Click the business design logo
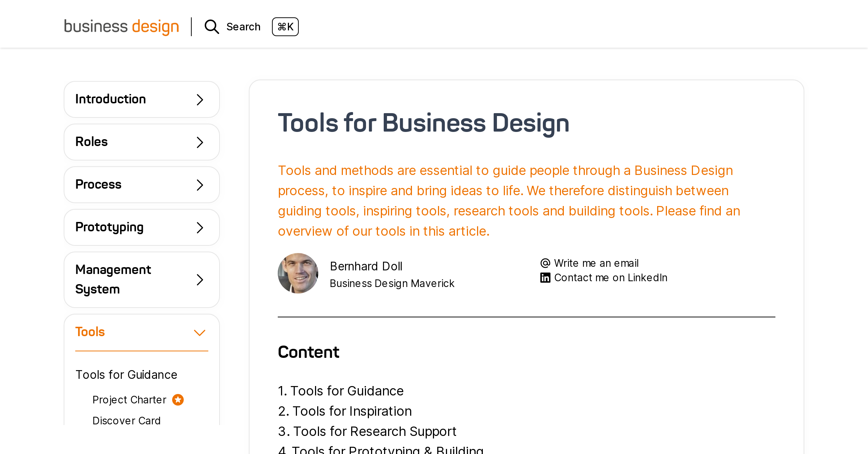The height and width of the screenshot is (454, 868). click(x=121, y=27)
